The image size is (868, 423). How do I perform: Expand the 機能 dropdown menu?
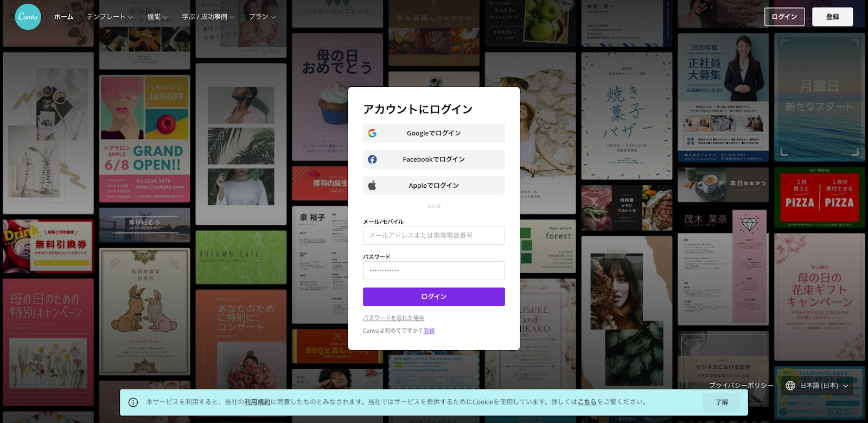pyautogui.click(x=157, y=17)
